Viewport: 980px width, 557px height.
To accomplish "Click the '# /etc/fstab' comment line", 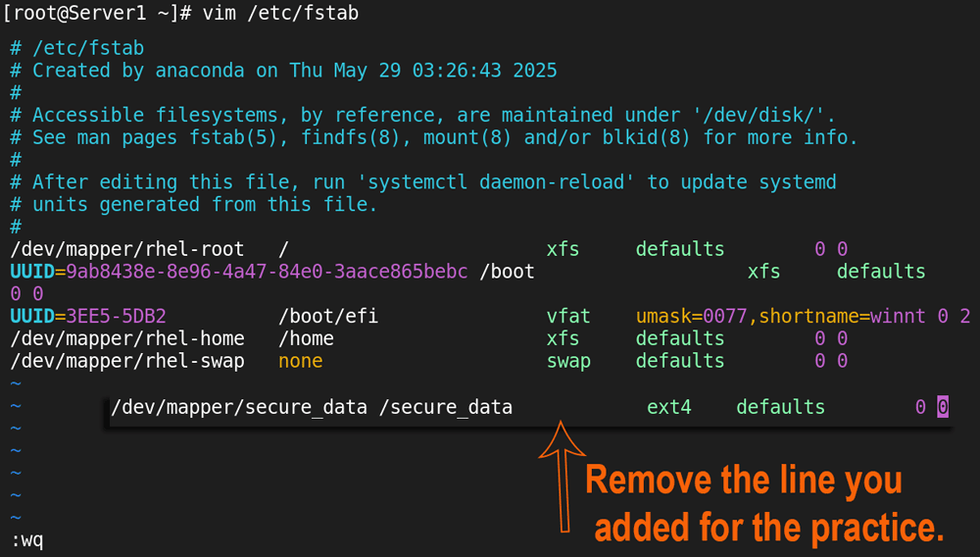I will pos(76,48).
